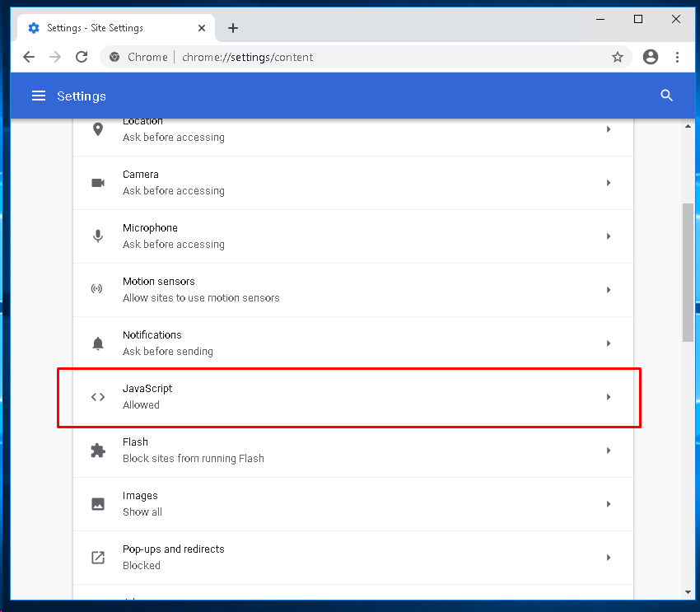
Task: Maximize the Chrome window
Action: [638, 19]
